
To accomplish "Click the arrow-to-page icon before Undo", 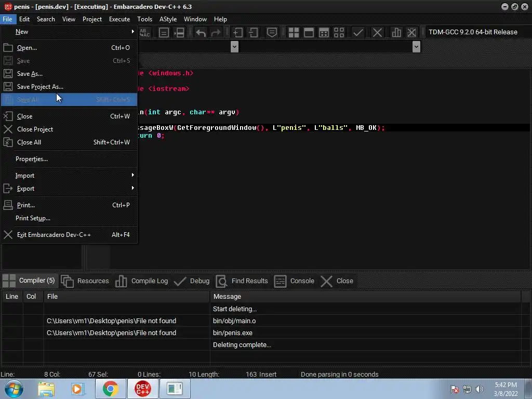I will 179,33.
